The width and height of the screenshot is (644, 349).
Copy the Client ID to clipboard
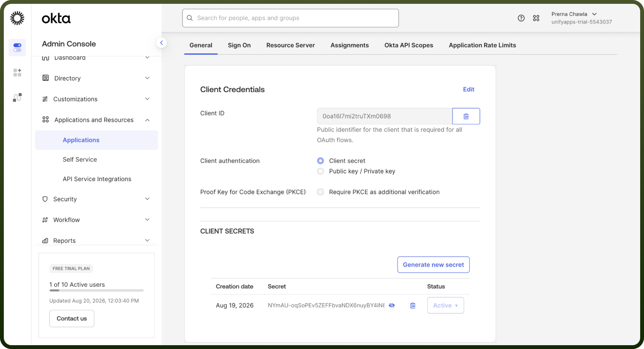[x=466, y=116]
